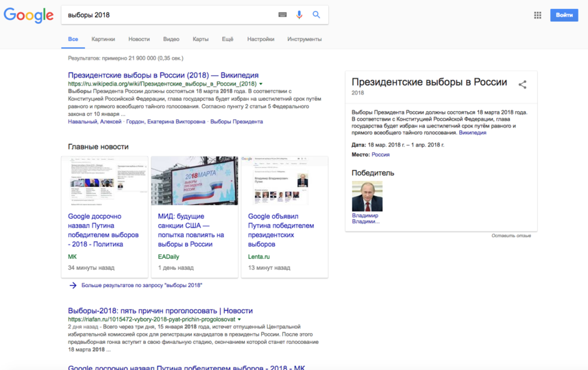588x370 pixels.
Task: Click result count text примерно 21 900 000
Action: pyautogui.click(x=125, y=58)
